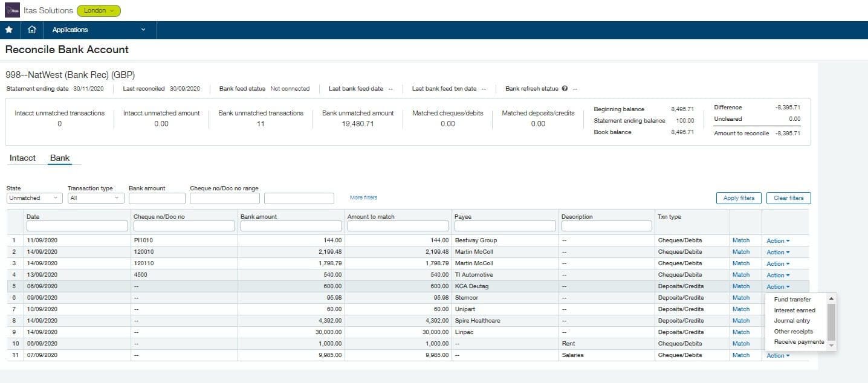Click the Stemcor payee cell
Viewport: 868px width, 383px height.
(x=466, y=298)
